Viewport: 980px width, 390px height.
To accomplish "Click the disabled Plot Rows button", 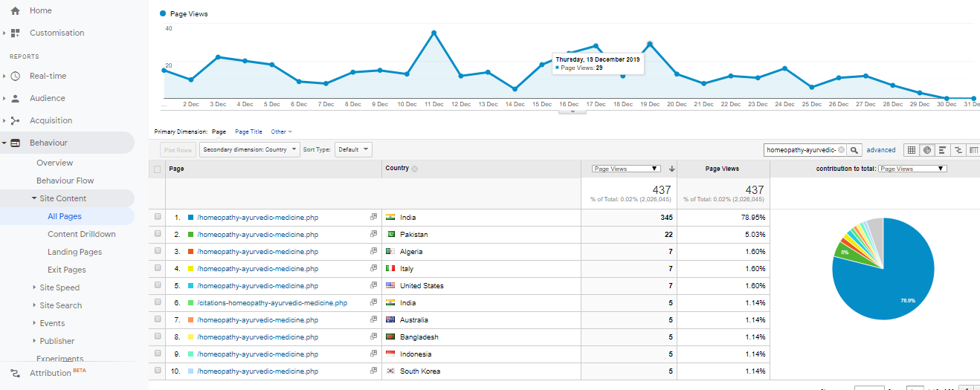I will tap(178, 149).
